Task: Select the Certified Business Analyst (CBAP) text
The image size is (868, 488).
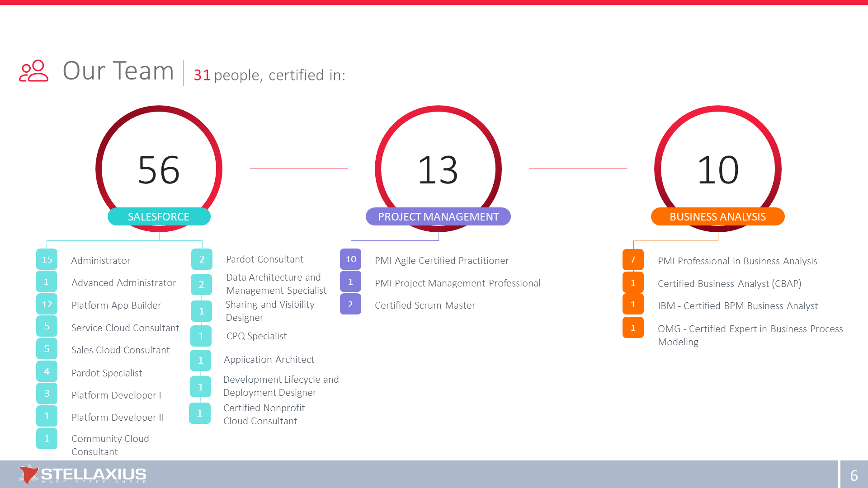Action: (x=729, y=284)
